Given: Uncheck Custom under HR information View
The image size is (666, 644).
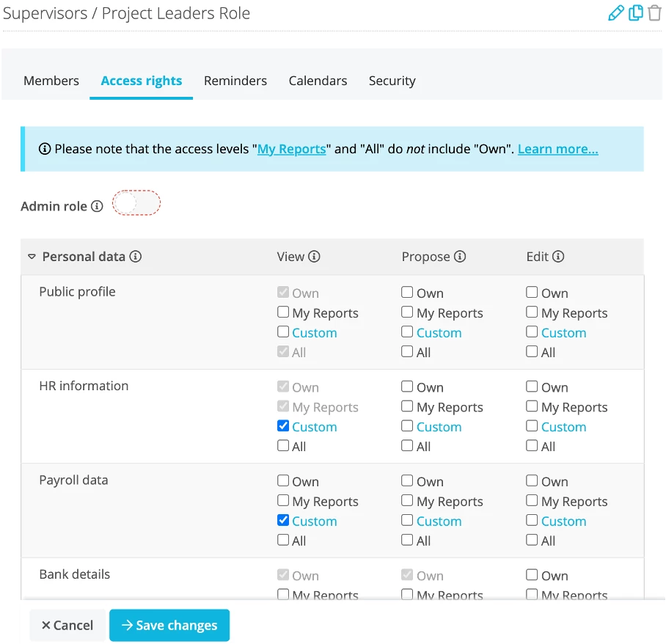Looking at the screenshot, I should point(283,425).
